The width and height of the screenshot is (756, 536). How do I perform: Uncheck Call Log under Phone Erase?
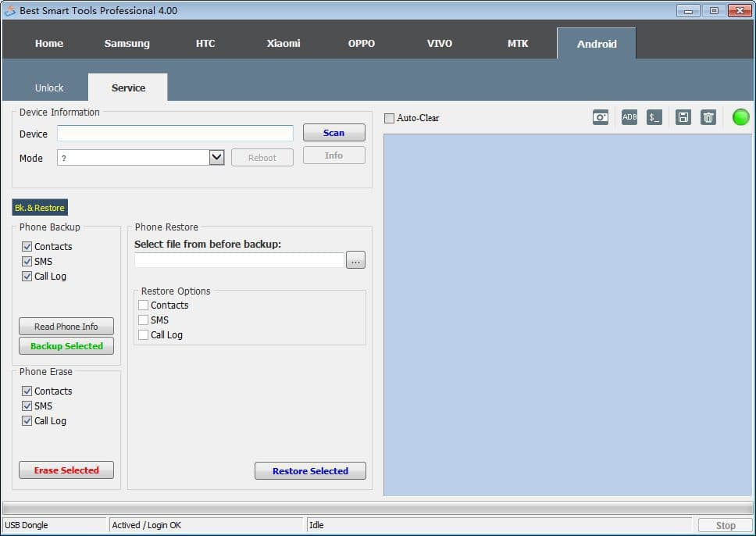coord(27,420)
